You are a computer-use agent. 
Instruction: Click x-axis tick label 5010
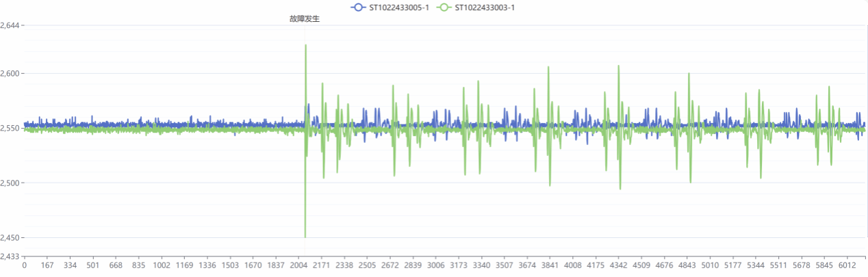[x=710, y=265]
